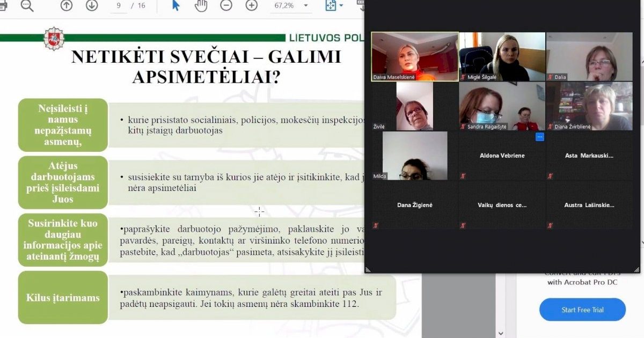Click muted mic icon on Austra Lašinskie tile
The width and height of the screenshot is (644, 338).
click(x=550, y=225)
